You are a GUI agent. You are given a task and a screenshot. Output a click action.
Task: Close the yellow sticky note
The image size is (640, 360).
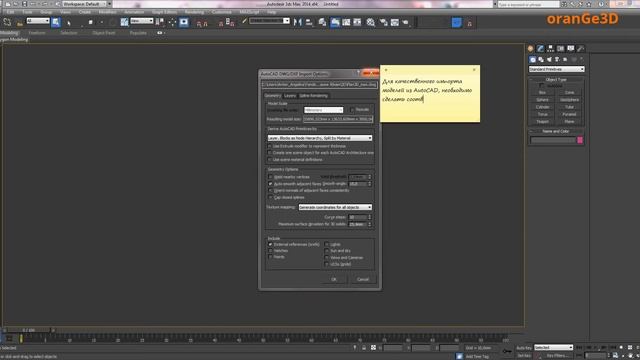pyautogui.click(x=474, y=70)
